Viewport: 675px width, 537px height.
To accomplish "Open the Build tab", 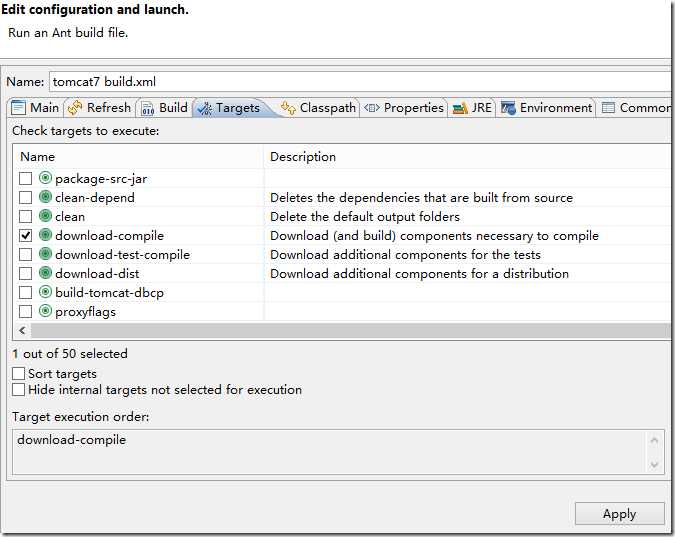I will tap(165, 108).
